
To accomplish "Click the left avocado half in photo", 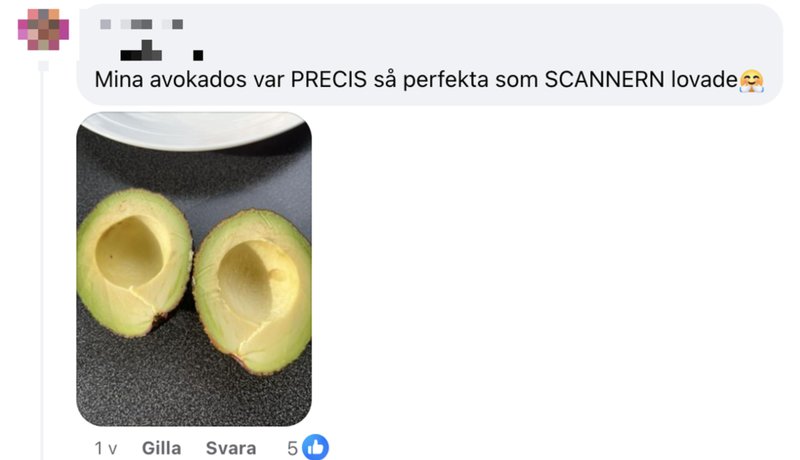I will coord(135,262).
